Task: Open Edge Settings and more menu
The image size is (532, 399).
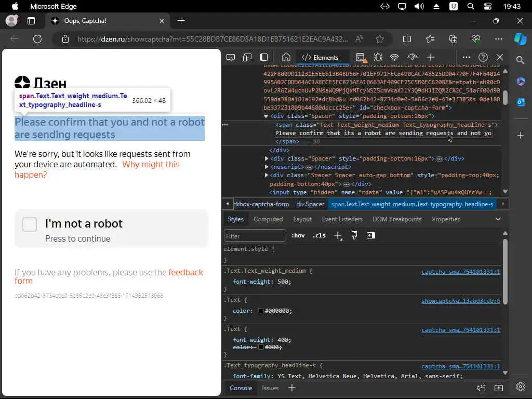Action: [x=498, y=39]
